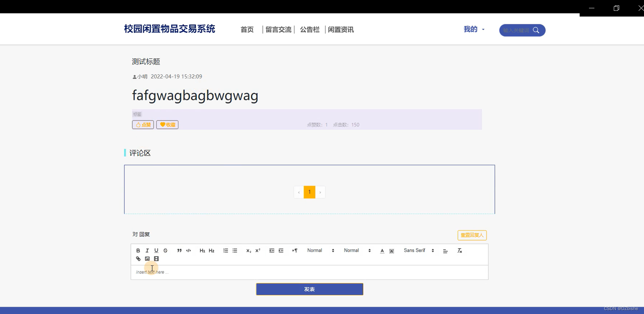Insert a bulleted list
The height and width of the screenshot is (314, 644).
(x=235, y=251)
